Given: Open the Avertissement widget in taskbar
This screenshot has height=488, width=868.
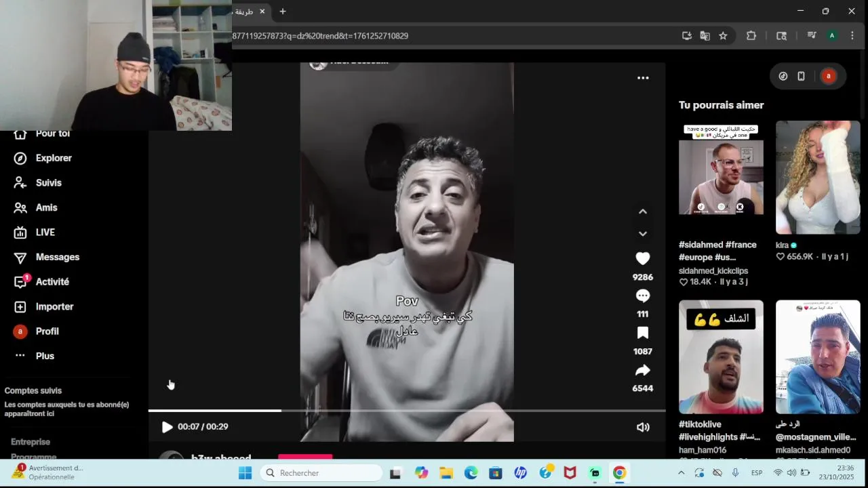Looking at the screenshot, I should point(47,472).
